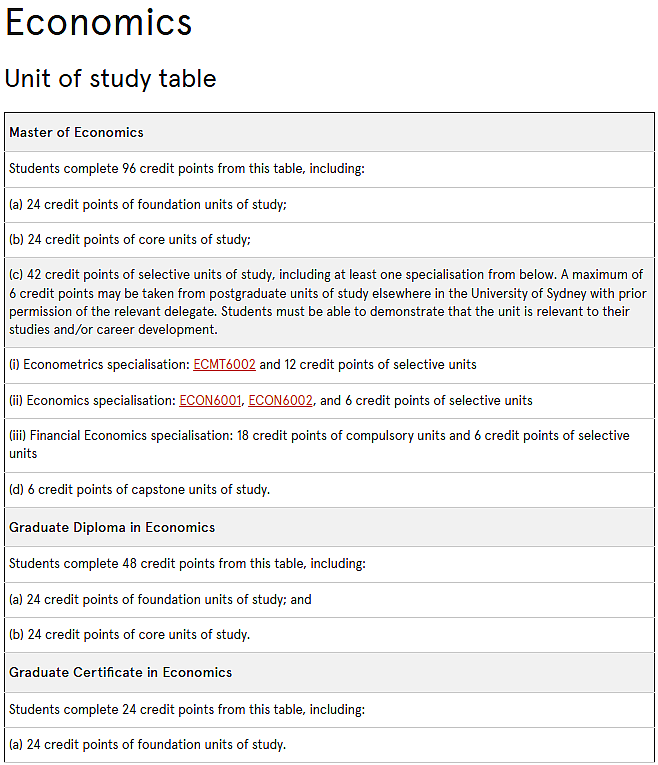Click the 42 credit points selective units paragraph
Image resolution: width=658 pixels, height=765 pixels.
[x=329, y=302]
